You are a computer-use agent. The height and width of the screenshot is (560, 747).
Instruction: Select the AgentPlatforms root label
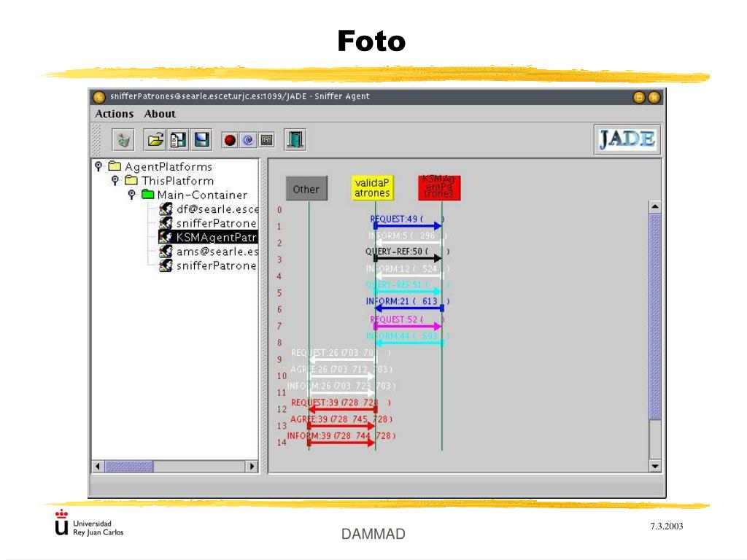[x=169, y=167]
